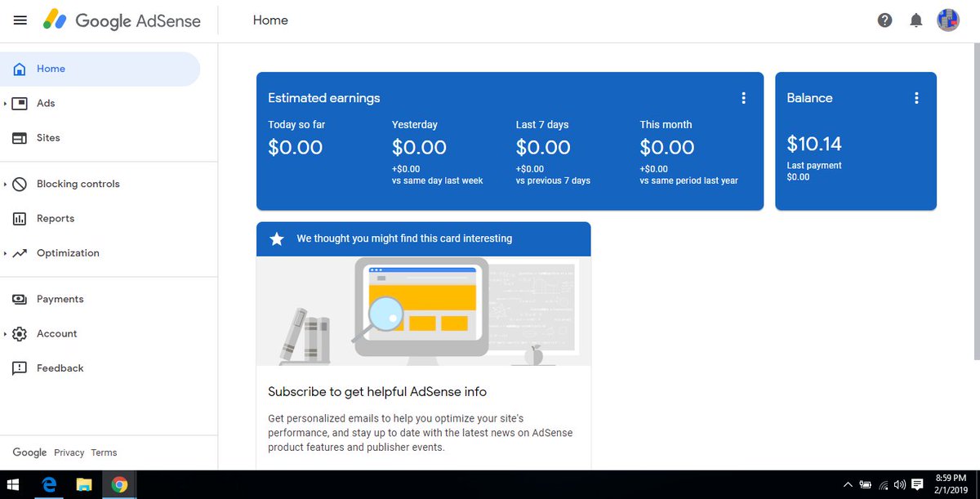Click the 'Home' page title in header
Screen dimensions: 980x499
coord(270,20)
